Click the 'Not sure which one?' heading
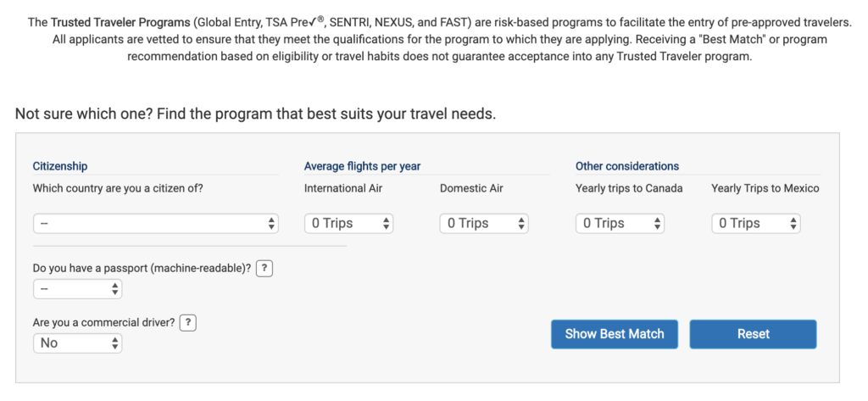 tap(255, 113)
